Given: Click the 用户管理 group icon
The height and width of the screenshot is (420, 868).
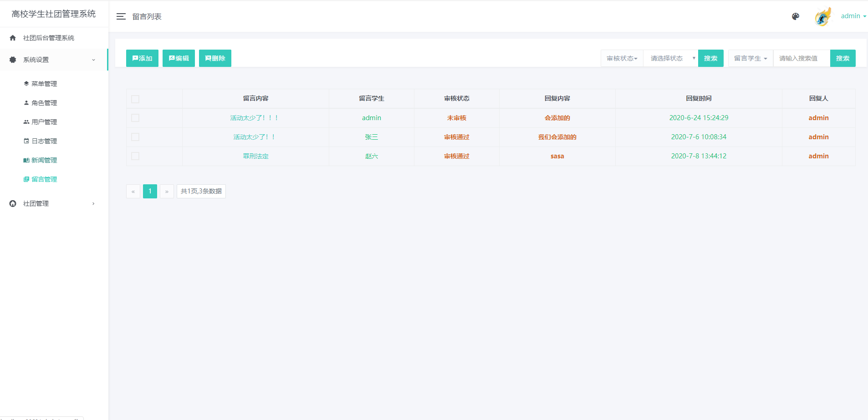Looking at the screenshot, I should pyautogui.click(x=26, y=121).
